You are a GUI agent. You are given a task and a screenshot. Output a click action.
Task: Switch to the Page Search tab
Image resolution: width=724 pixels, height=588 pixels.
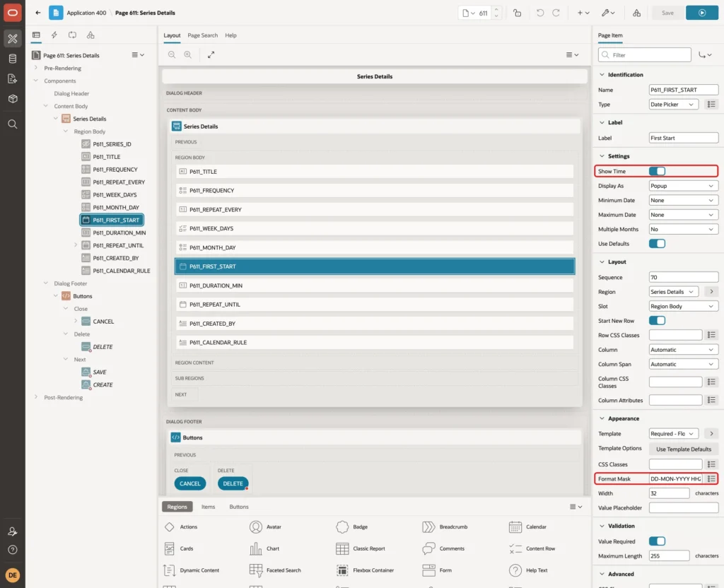coord(203,35)
